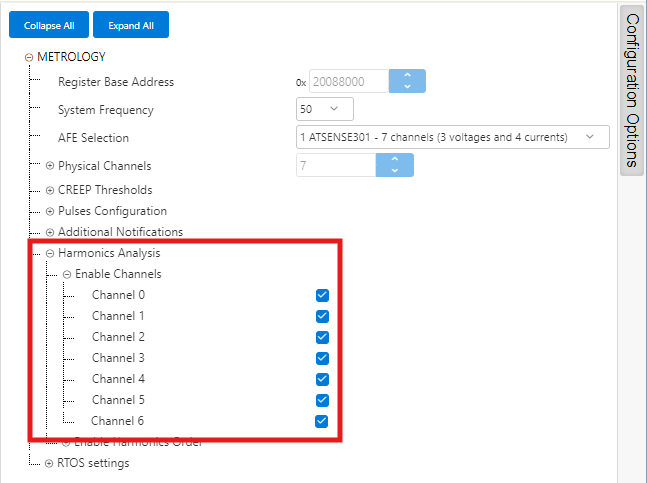Image resolution: width=647 pixels, height=483 pixels.
Task: Expand the Physical Channels node
Action: (x=49, y=166)
